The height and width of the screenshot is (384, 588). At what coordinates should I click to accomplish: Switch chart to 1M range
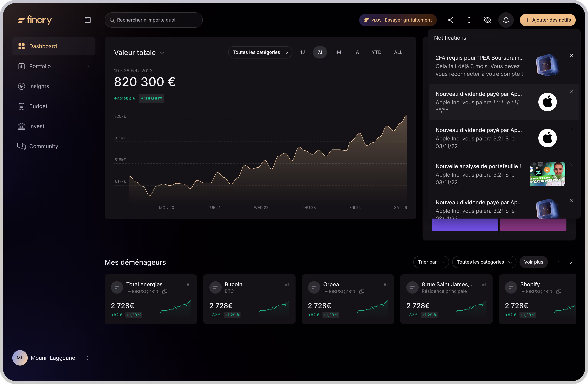(338, 52)
